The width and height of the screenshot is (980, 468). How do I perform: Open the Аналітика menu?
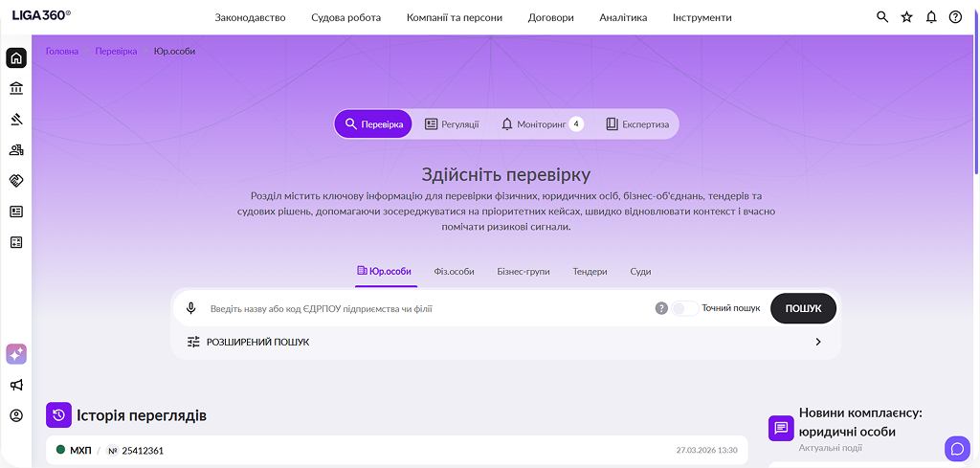[623, 17]
